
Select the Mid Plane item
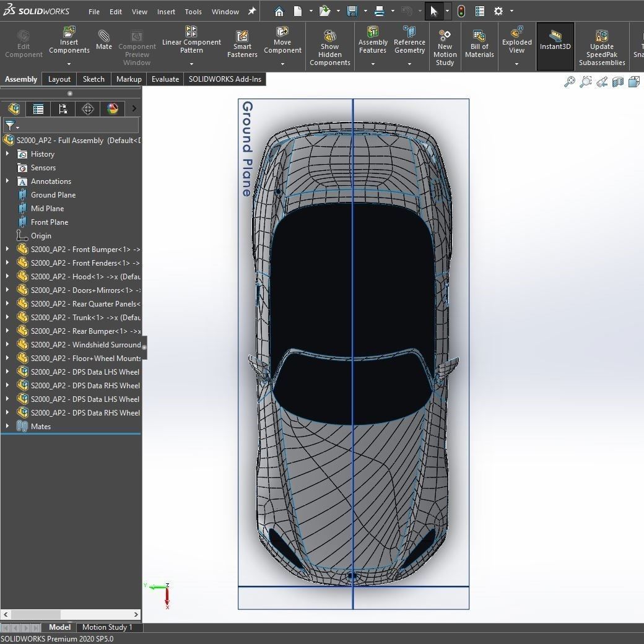pos(47,208)
